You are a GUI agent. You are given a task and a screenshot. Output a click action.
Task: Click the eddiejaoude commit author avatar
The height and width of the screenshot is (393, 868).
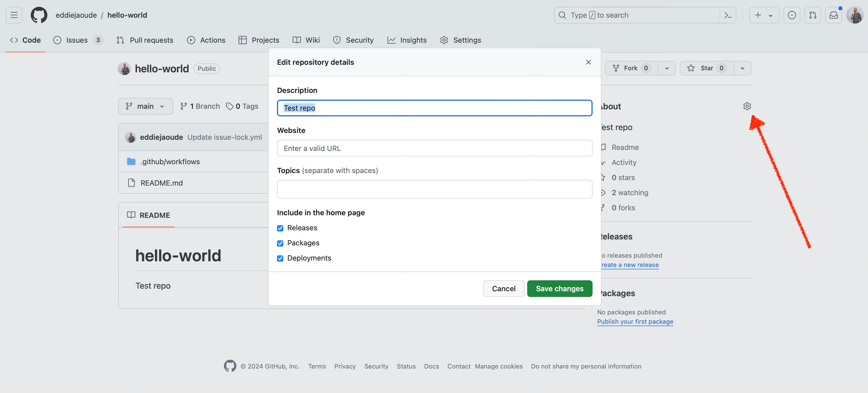pyautogui.click(x=131, y=137)
